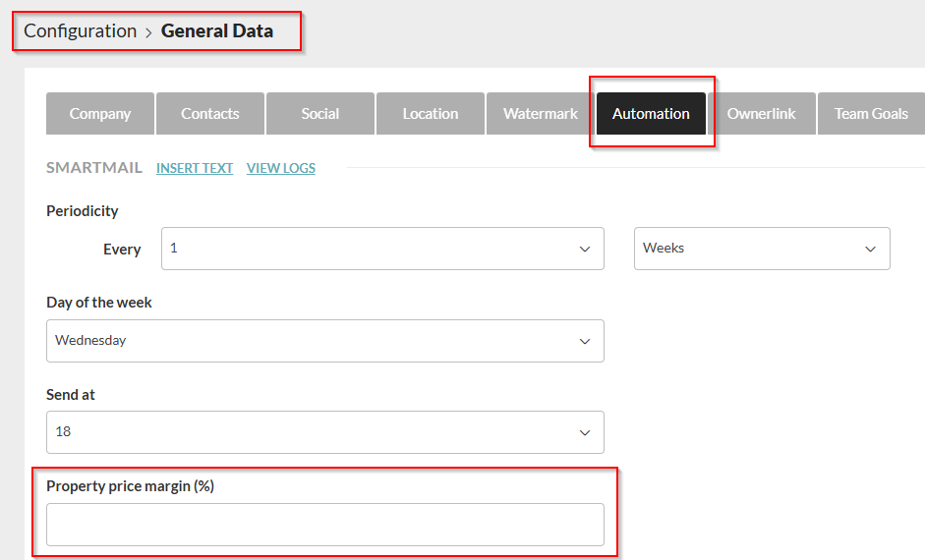Click the General Data breadcrumb
The image size is (925, 560).
[x=217, y=30]
